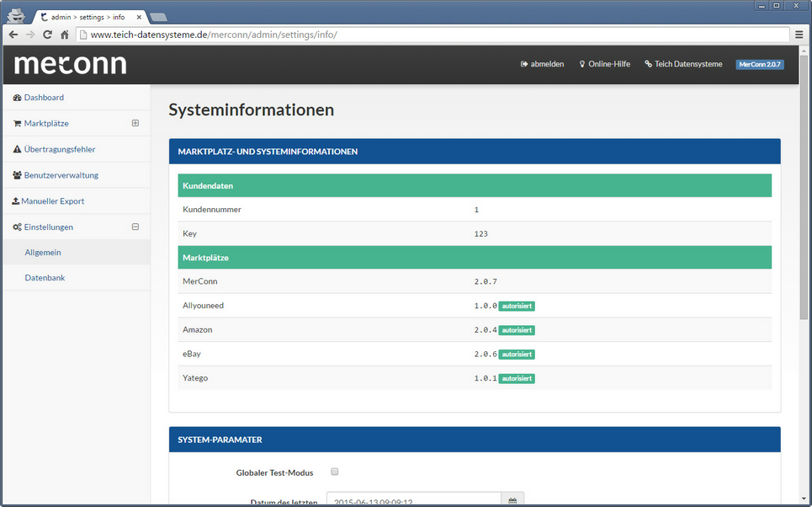The width and height of the screenshot is (812, 507).
Task: Click the Amazon marketplace row label
Action: coord(197,329)
